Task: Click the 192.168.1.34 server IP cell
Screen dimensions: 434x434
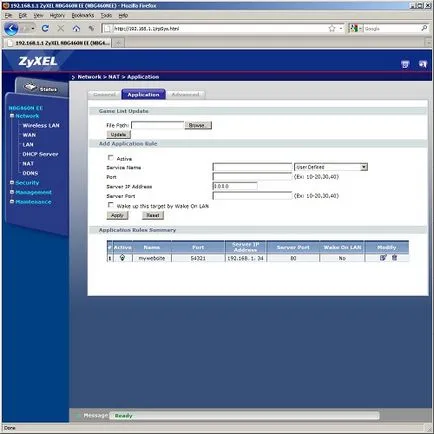Action: pos(245,258)
